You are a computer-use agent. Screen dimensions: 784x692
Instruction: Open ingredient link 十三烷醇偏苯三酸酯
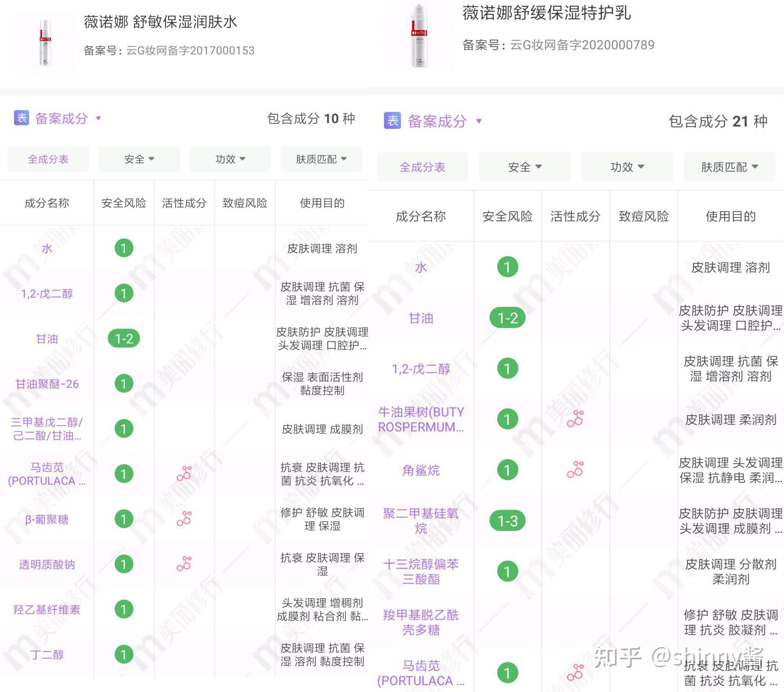coord(421,572)
